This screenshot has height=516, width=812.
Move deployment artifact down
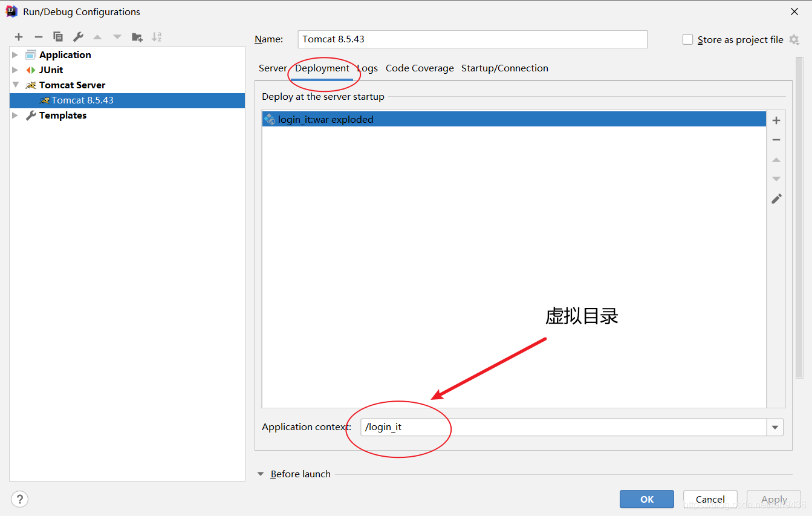776,179
